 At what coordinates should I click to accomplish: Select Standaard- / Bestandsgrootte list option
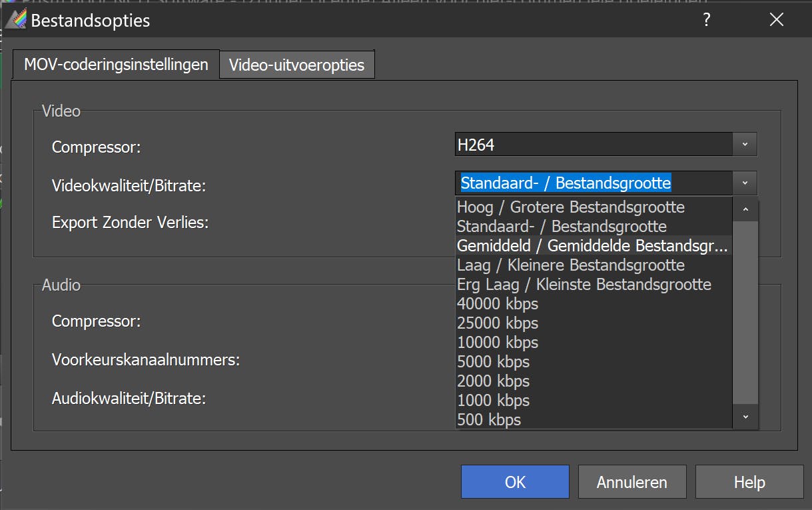tap(562, 227)
